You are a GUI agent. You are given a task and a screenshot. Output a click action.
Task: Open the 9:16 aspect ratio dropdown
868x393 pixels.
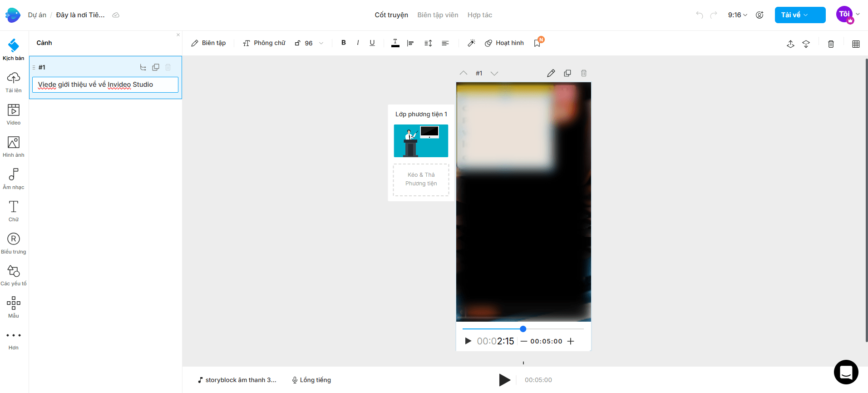pyautogui.click(x=737, y=15)
